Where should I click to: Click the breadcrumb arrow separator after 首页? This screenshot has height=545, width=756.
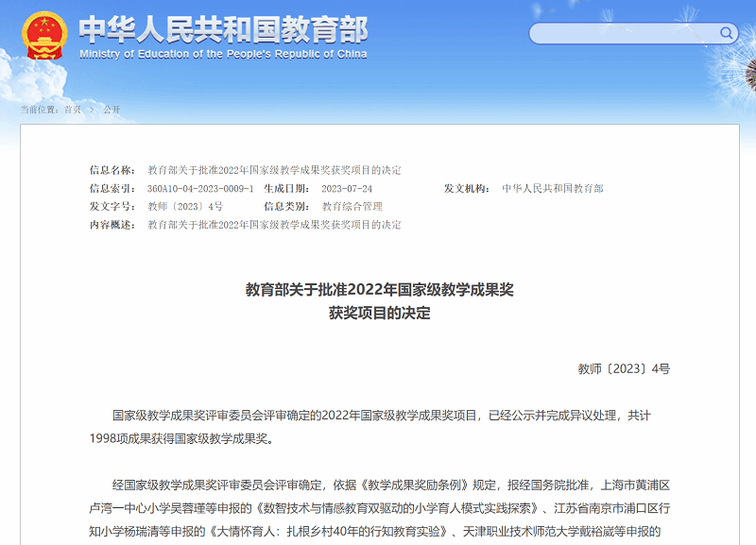(92, 110)
